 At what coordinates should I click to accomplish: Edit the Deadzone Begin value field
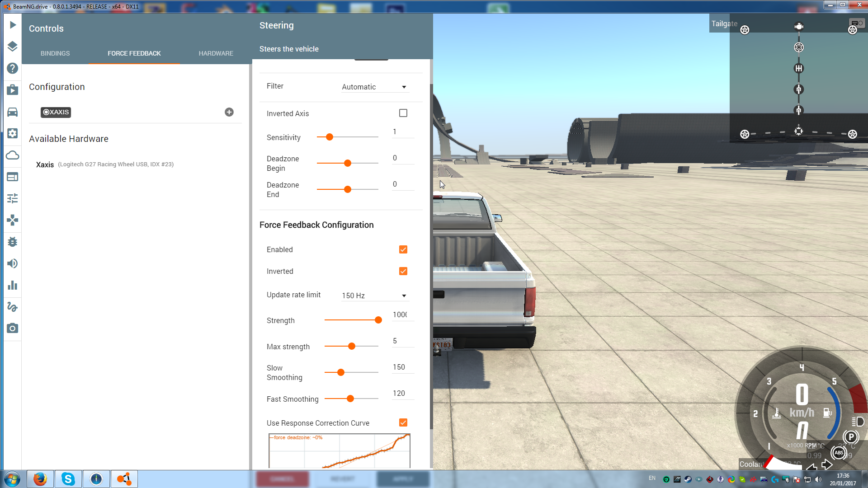click(x=403, y=158)
